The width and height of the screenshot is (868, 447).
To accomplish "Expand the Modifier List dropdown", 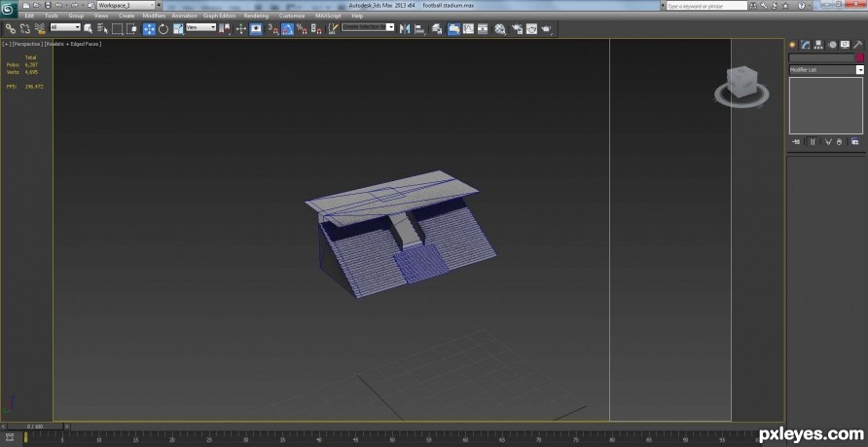I will pos(826,70).
